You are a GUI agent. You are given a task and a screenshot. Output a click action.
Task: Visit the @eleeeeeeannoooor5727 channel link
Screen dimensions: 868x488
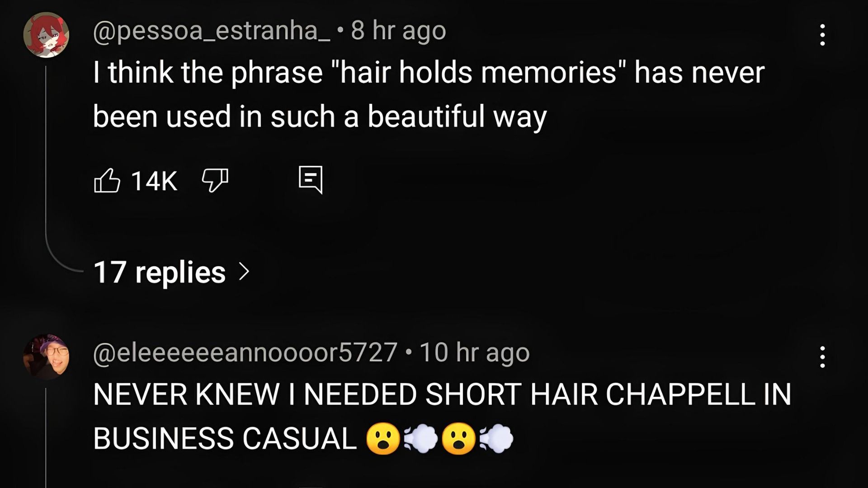pyautogui.click(x=245, y=352)
